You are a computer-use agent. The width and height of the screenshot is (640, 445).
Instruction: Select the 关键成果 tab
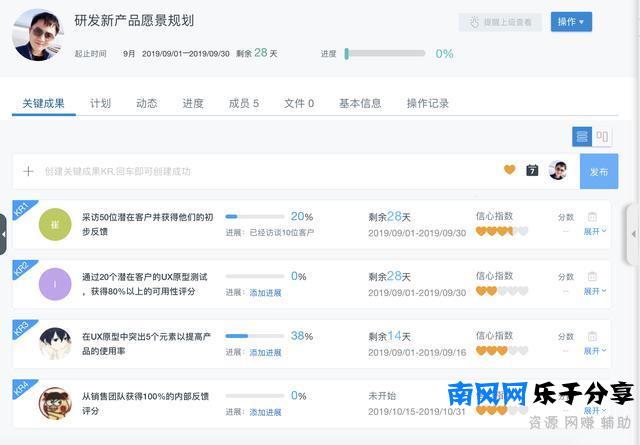tap(43, 103)
